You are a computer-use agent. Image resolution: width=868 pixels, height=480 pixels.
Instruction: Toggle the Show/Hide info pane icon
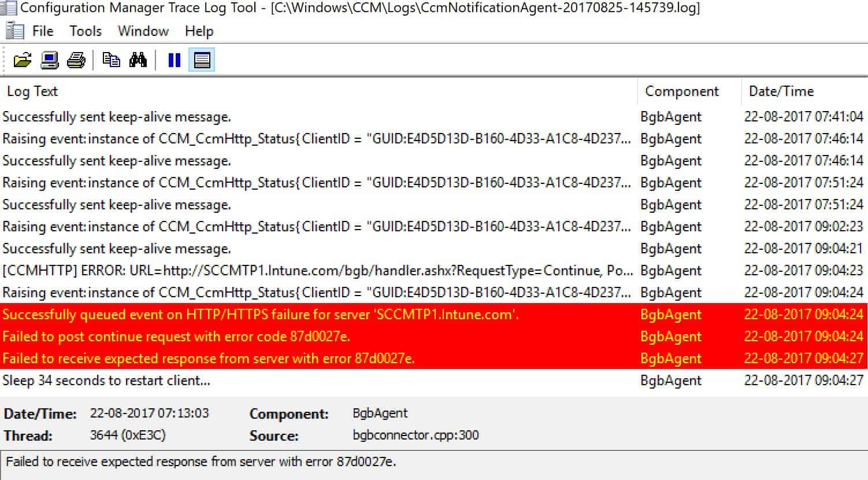tap(202, 60)
